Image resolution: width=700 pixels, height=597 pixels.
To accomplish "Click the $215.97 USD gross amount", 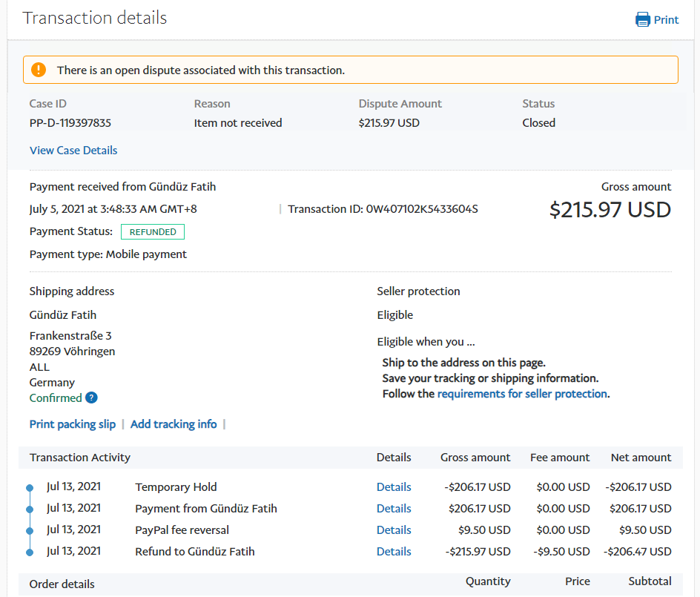I will pyautogui.click(x=610, y=210).
